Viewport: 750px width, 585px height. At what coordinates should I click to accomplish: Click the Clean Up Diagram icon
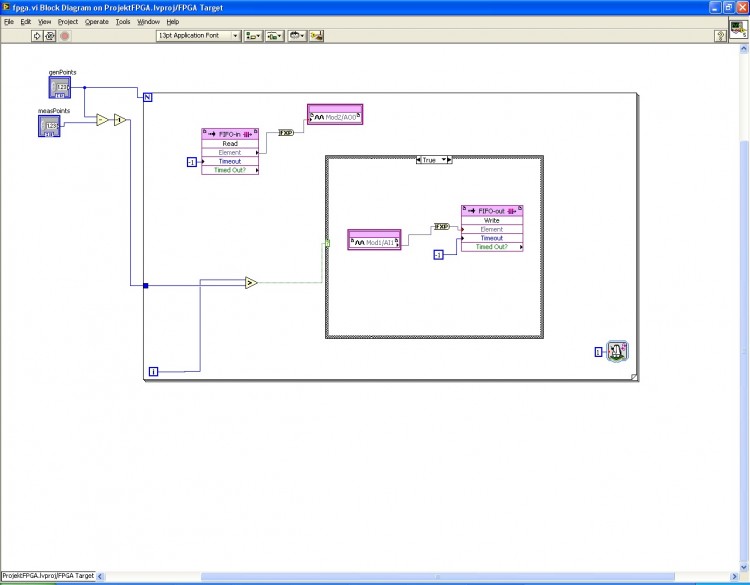point(316,36)
